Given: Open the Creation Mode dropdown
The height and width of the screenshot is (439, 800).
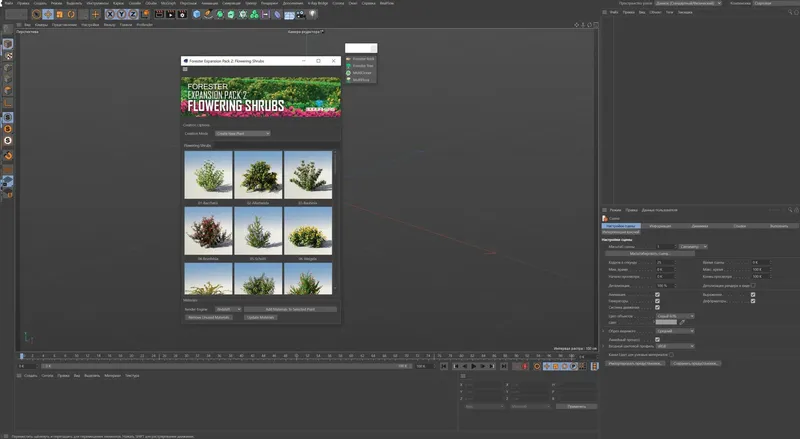Looking at the screenshot, I should pos(240,133).
